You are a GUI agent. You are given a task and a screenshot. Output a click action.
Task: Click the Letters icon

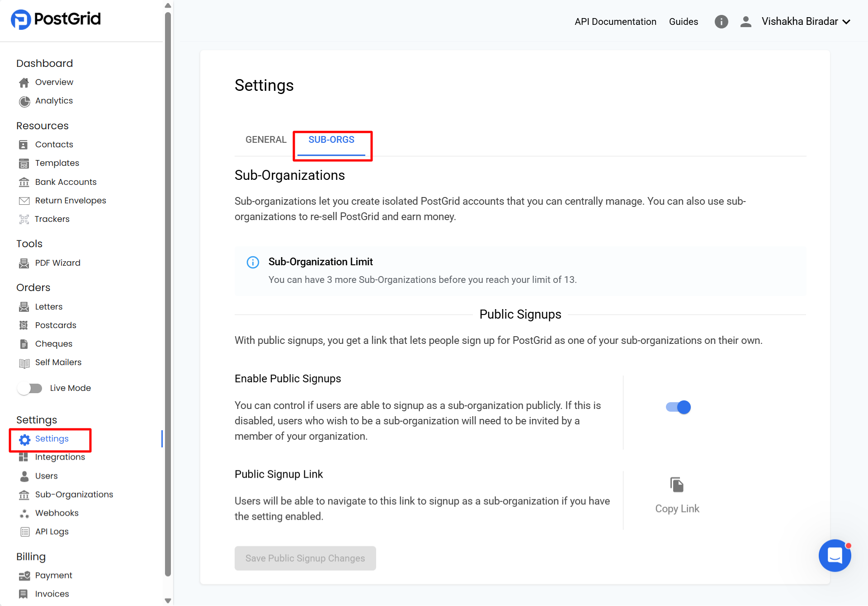click(x=24, y=307)
